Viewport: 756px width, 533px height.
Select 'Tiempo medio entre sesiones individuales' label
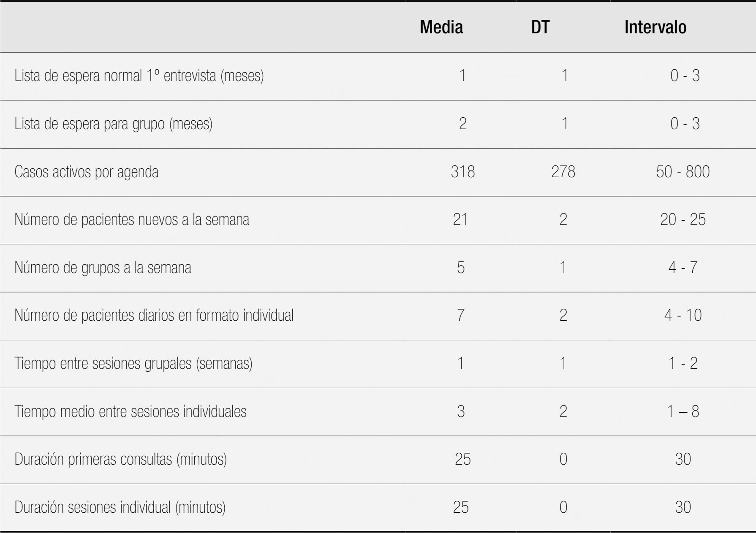[x=131, y=411]
